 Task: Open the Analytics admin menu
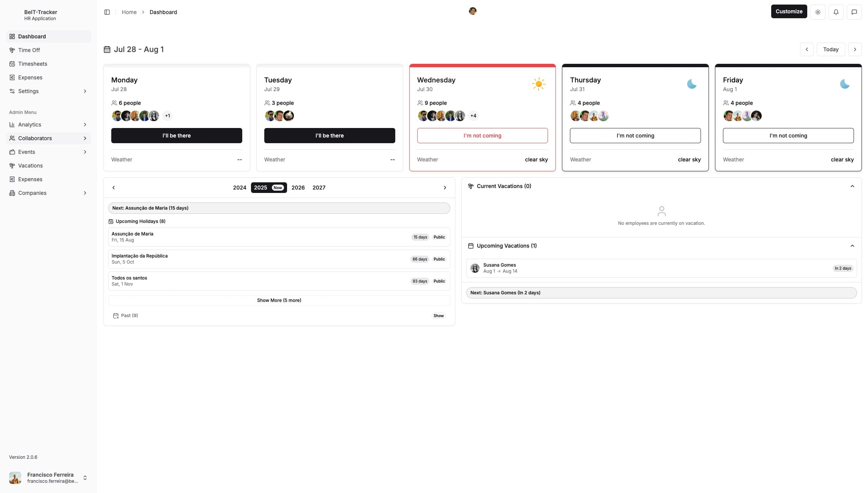click(x=30, y=124)
